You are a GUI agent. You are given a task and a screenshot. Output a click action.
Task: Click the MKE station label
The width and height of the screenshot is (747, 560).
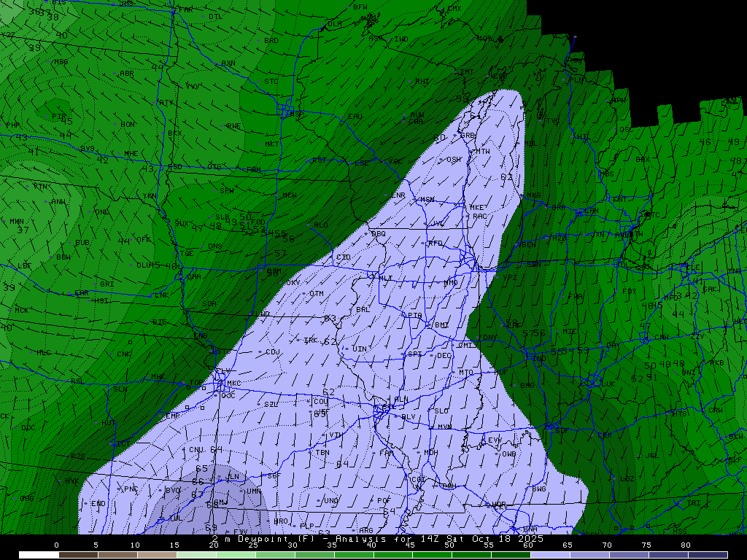click(477, 208)
